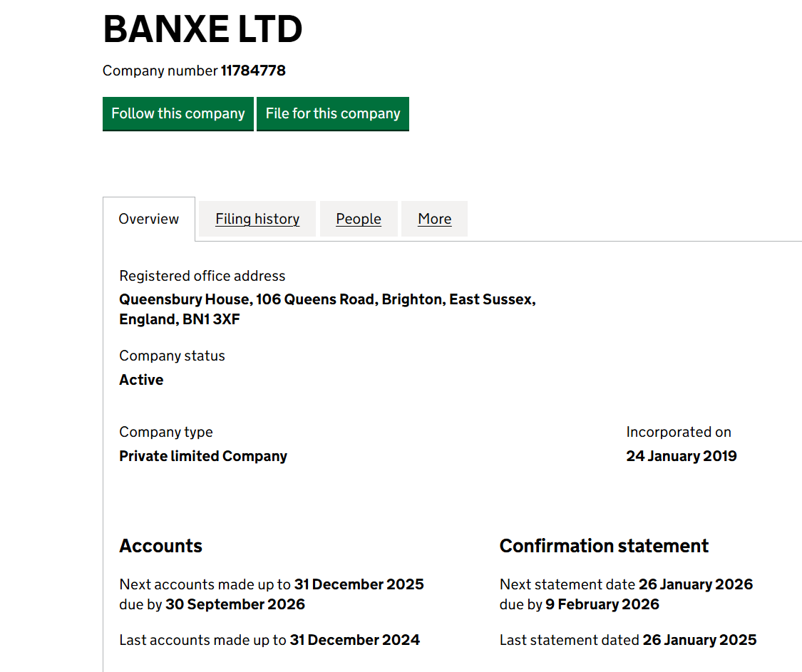This screenshot has height=672, width=802.
Task: Click the incorporation date 24 January 2019
Action: [682, 456]
